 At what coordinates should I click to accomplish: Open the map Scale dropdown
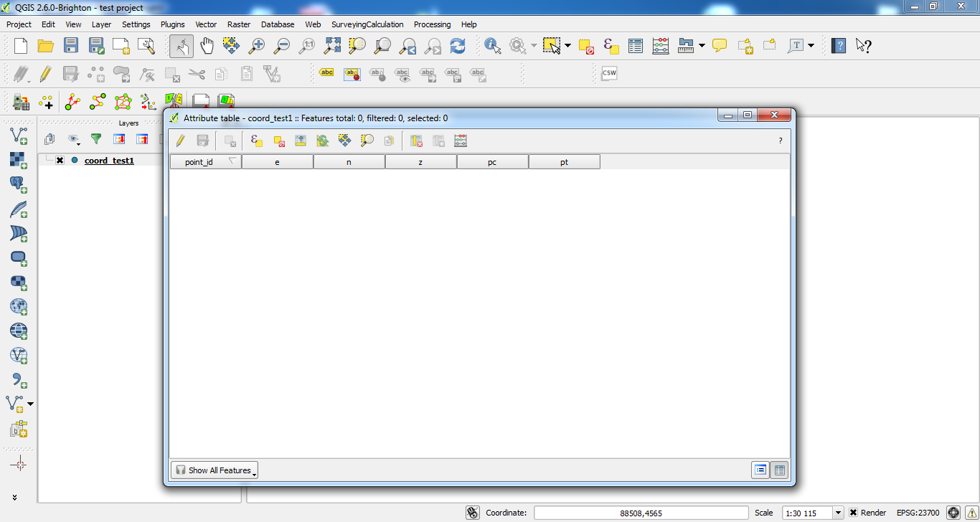[x=838, y=513]
